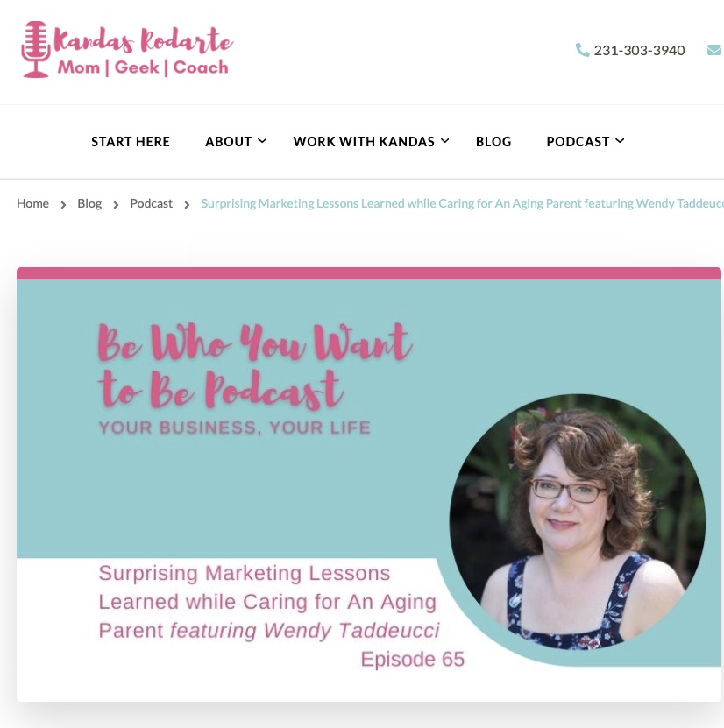Expand the Podcast menu arrow
724x728 pixels.
[620, 141]
